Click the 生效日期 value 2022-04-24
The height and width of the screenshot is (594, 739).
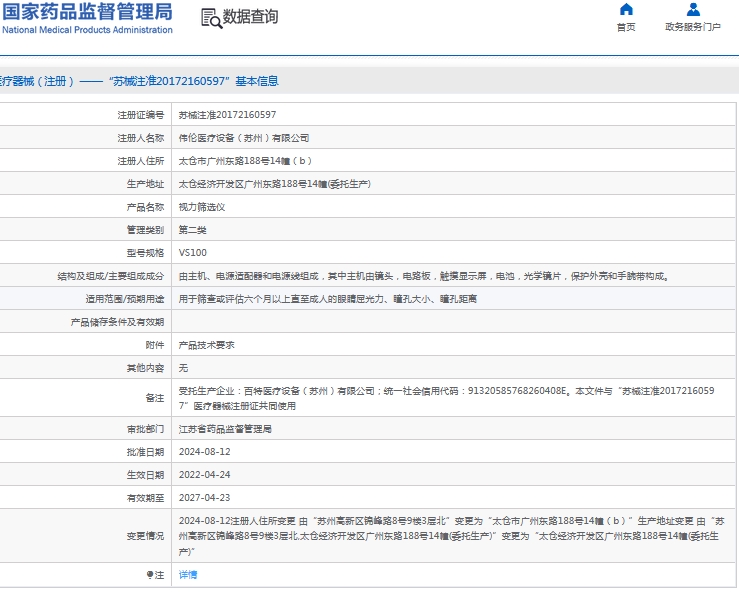pyautogui.click(x=204, y=475)
